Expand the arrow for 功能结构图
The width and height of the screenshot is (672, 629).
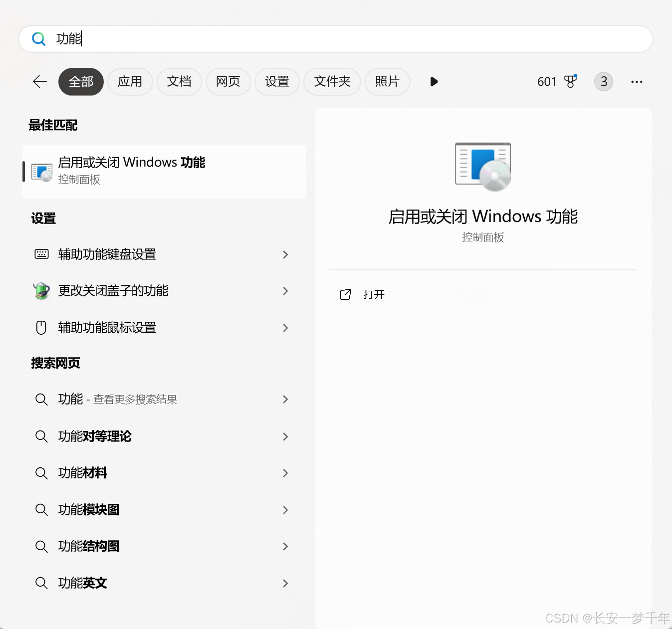pyautogui.click(x=285, y=546)
